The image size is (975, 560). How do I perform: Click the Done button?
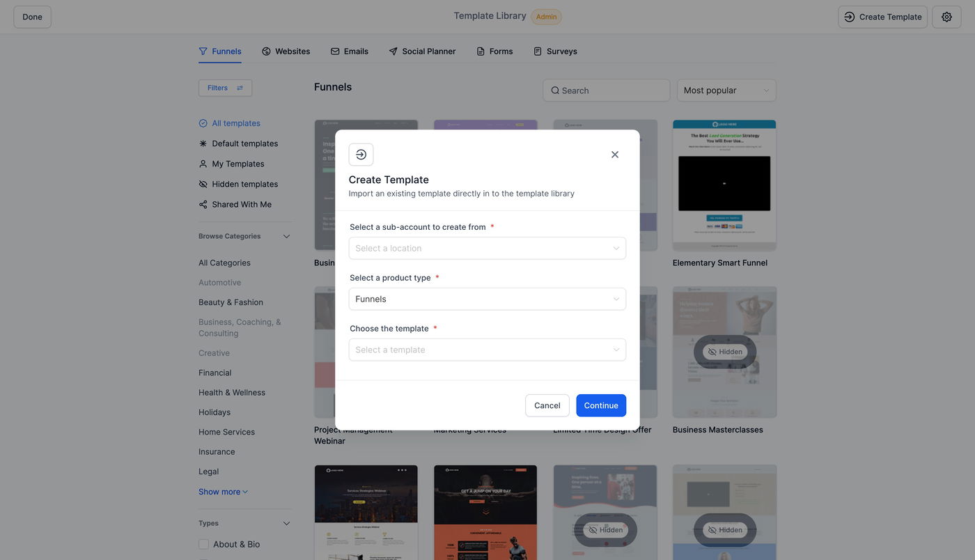[x=32, y=17]
